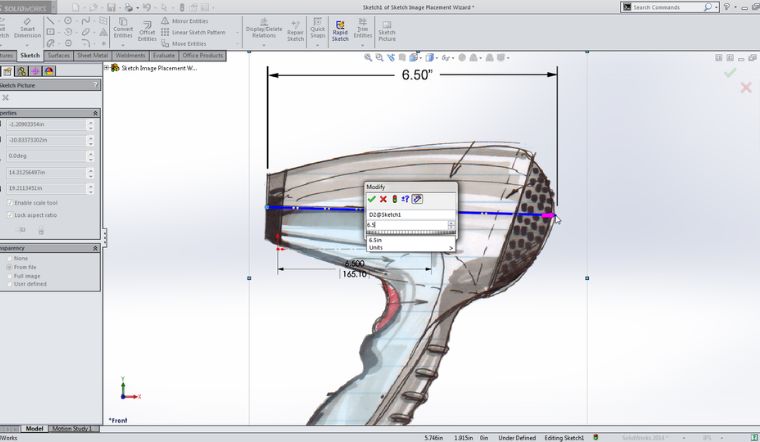Viewport: 760px width, 442px height.
Task: Click Quick Snaps tool
Action: (x=317, y=28)
